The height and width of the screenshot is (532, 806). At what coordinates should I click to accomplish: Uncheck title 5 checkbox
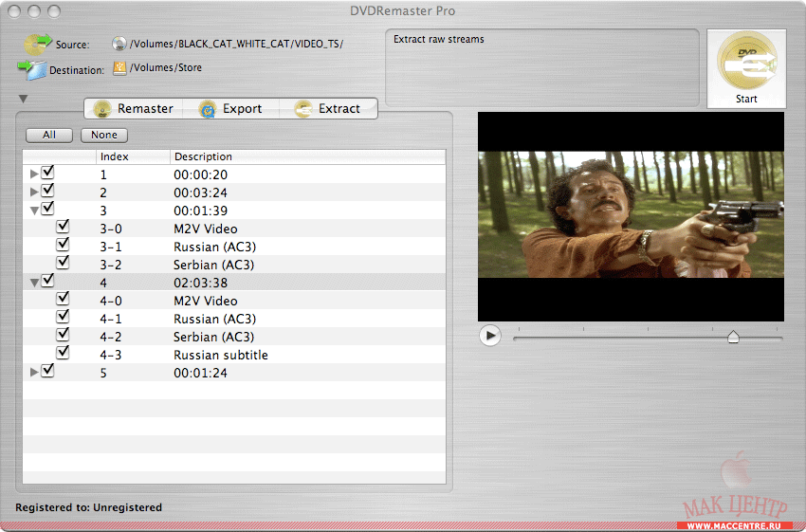pos(47,370)
